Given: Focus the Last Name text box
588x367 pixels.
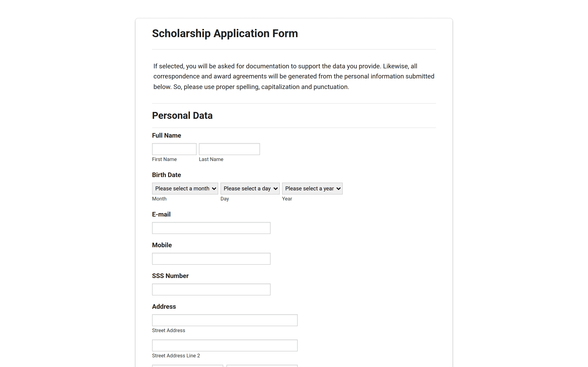Looking at the screenshot, I should tap(229, 149).
